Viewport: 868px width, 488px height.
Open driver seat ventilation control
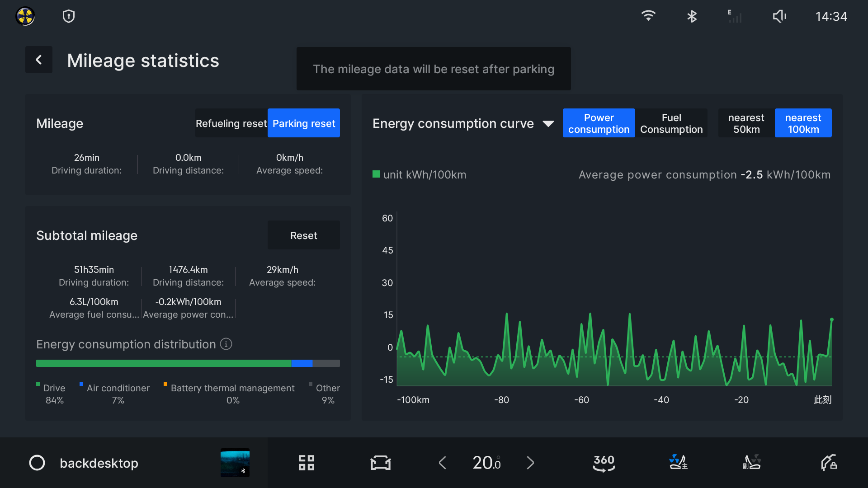coord(678,463)
